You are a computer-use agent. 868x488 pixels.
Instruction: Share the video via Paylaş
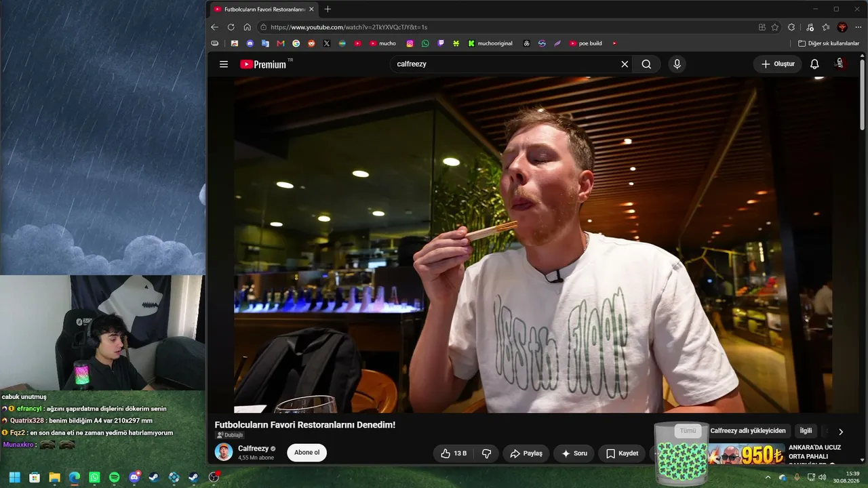coord(526,453)
